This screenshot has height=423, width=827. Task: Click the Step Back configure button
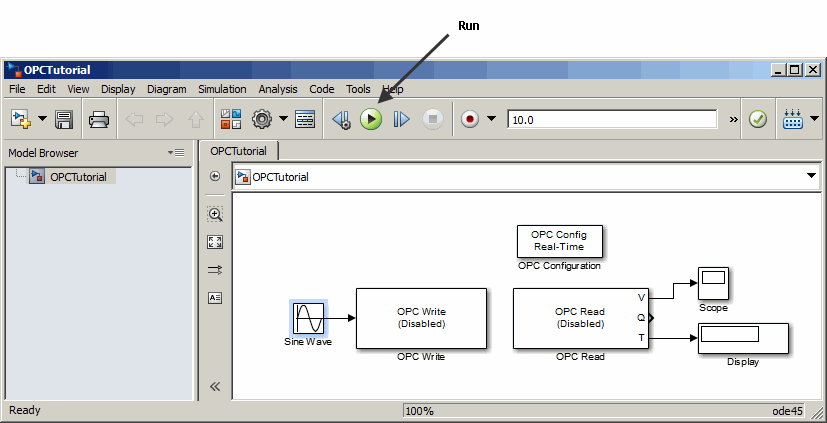click(x=342, y=120)
